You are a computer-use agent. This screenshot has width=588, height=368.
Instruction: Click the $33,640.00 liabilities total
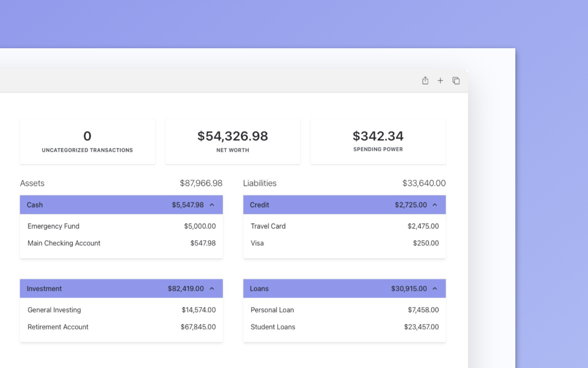(424, 183)
